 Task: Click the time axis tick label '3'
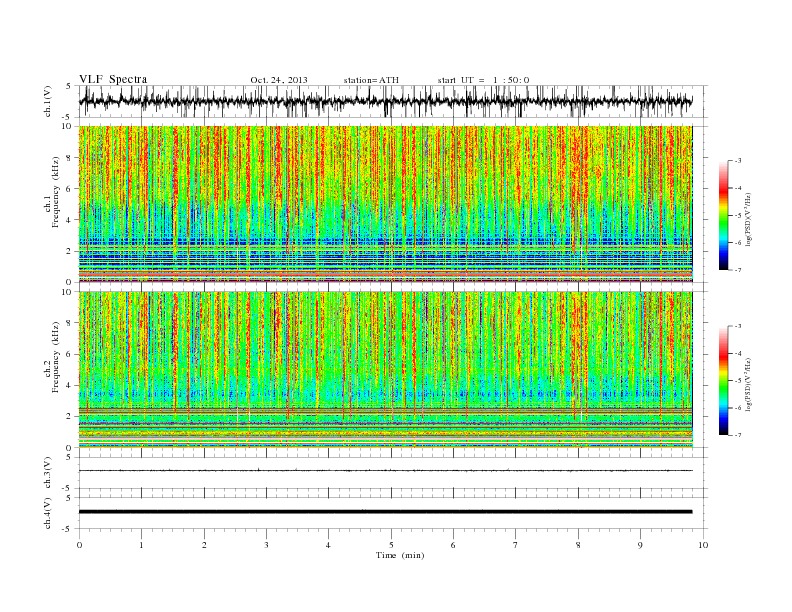click(x=266, y=545)
